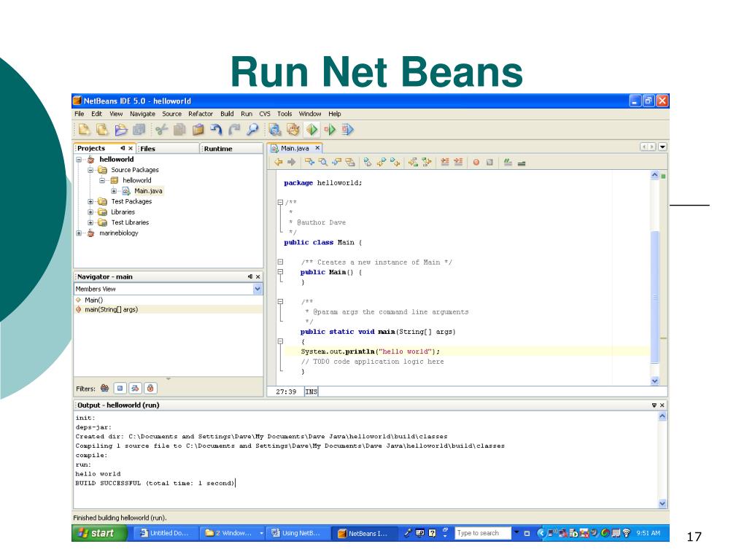
Task: Click the Comment lines editor icon
Action: 508,163
